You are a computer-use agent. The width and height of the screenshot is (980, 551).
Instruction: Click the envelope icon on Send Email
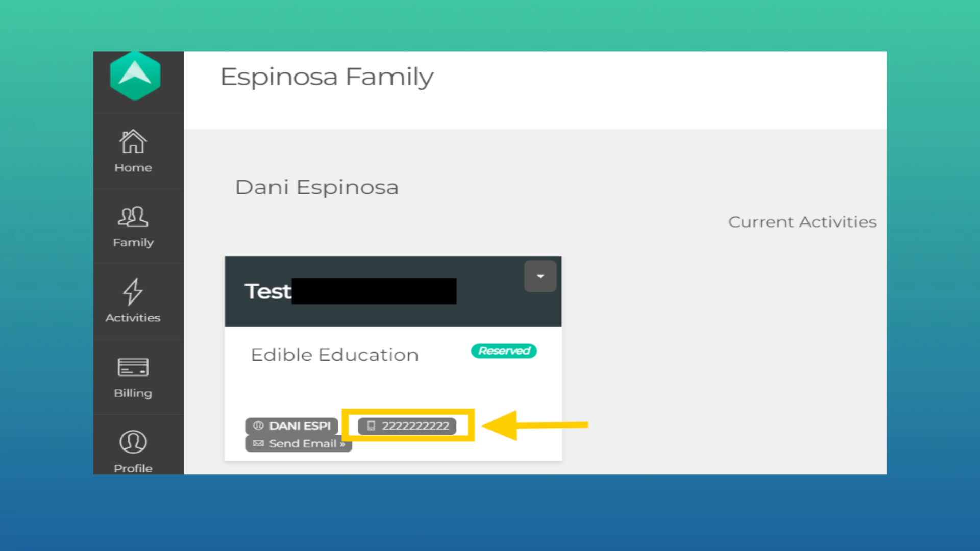pyautogui.click(x=258, y=443)
